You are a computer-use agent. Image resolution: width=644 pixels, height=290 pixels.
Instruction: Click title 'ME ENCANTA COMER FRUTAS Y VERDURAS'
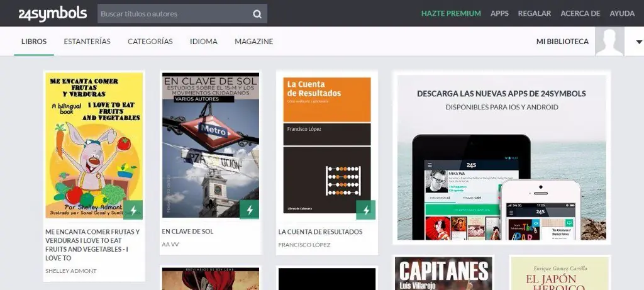point(92,245)
